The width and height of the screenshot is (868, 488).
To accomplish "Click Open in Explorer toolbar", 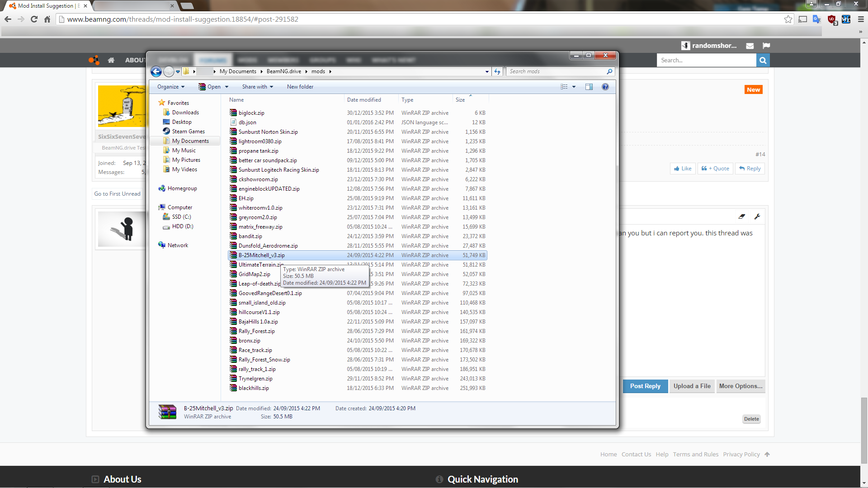I will [210, 87].
